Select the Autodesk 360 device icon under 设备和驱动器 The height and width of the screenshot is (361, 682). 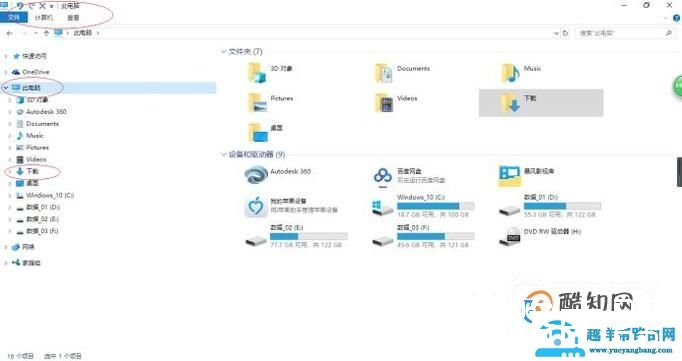(256, 175)
